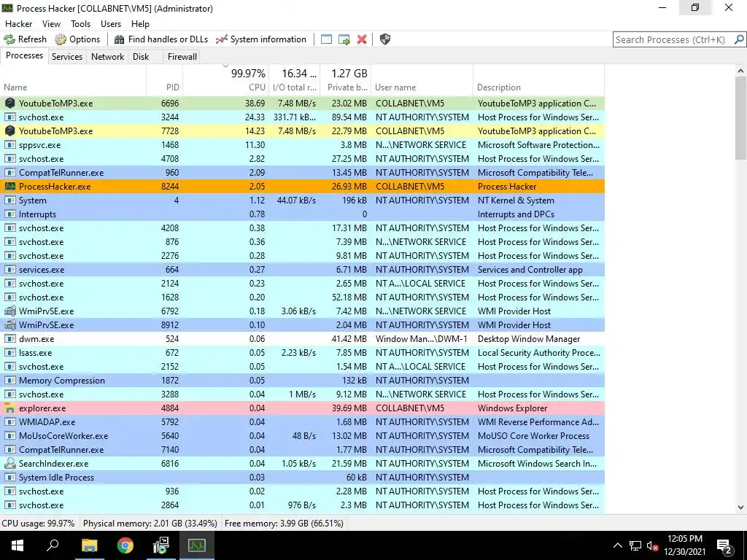Select the Memory Compression row
This screenshot has width=747, height=560.
[x=303, y=380]
